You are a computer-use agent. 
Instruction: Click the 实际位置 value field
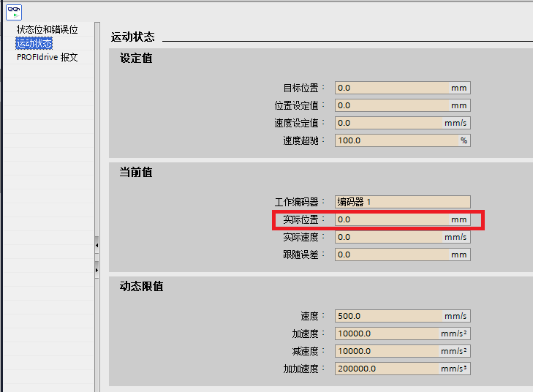coord(402,219)
